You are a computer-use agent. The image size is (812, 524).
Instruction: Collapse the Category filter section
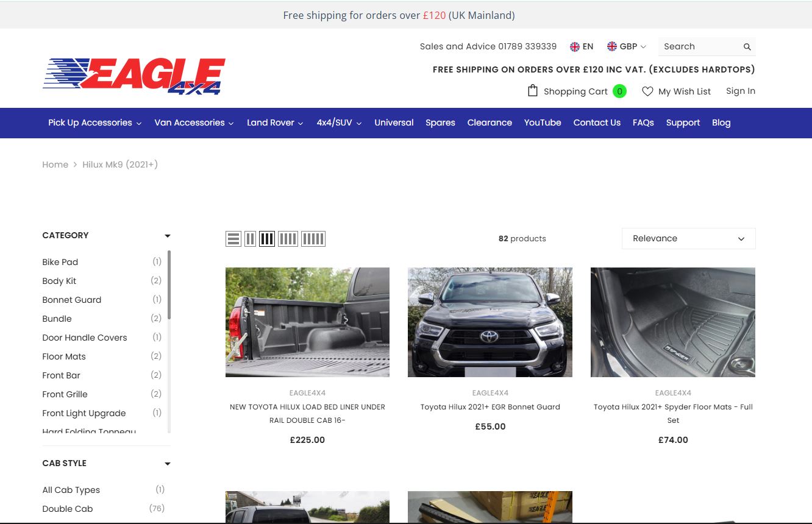(x=168, y=236)
